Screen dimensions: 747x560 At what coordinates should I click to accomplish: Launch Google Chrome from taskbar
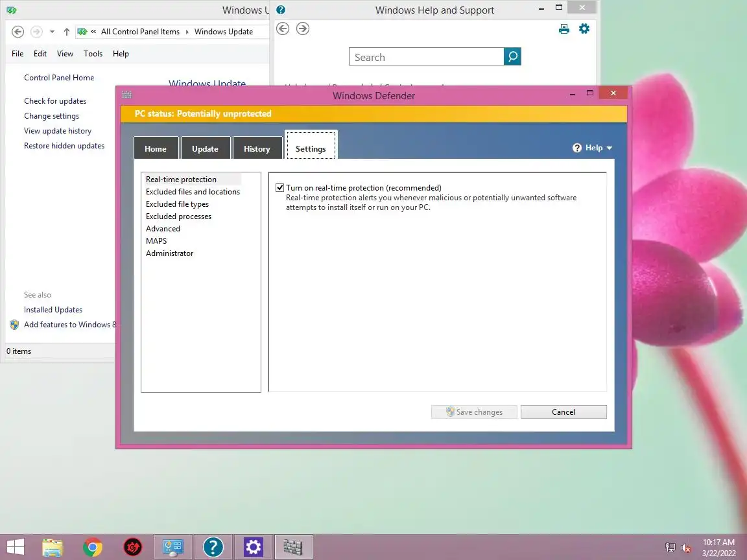tap(93, 547)
